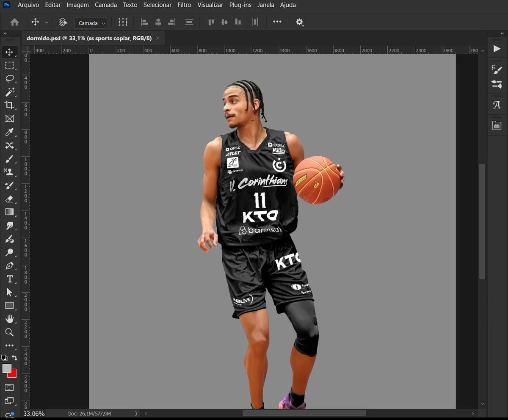Open the Janela menu

point(265,5)
